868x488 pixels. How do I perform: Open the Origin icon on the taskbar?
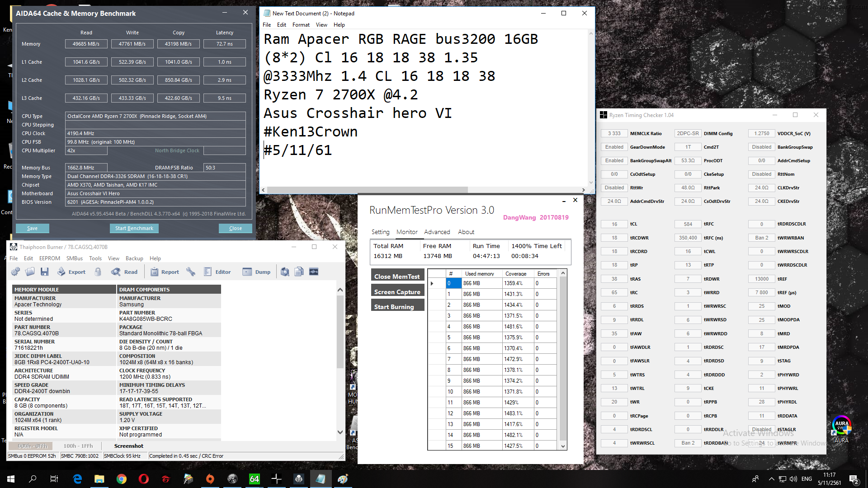pos(210,479)
